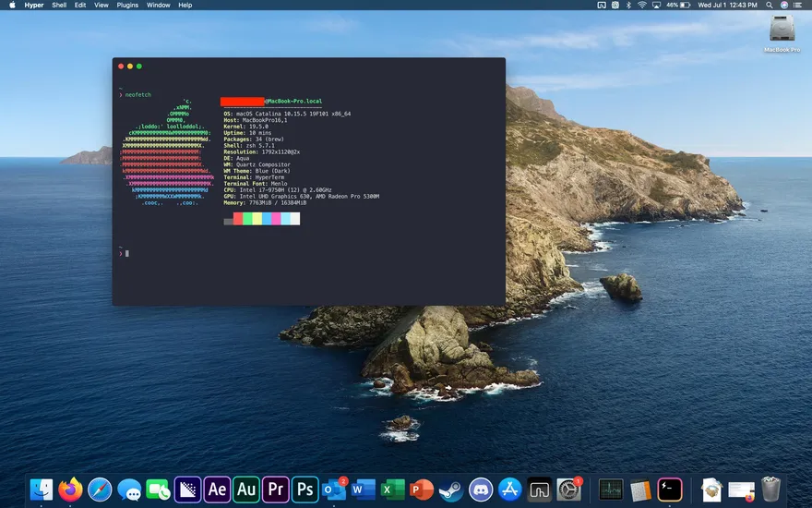812x508 pixels.
Task: Open the Bluetooth status menu
Action: [x=628, y=6]
